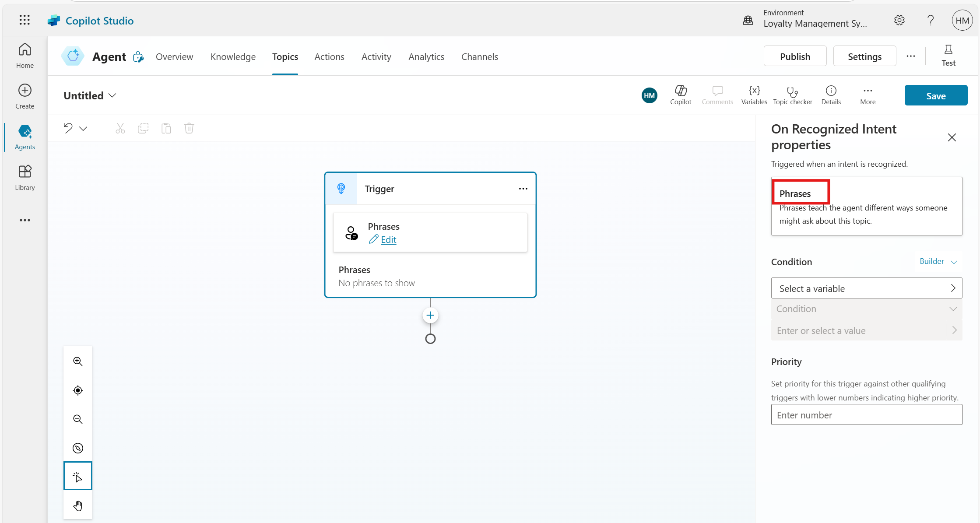Select the hand pan tool
980x523 pixels.
78,505
